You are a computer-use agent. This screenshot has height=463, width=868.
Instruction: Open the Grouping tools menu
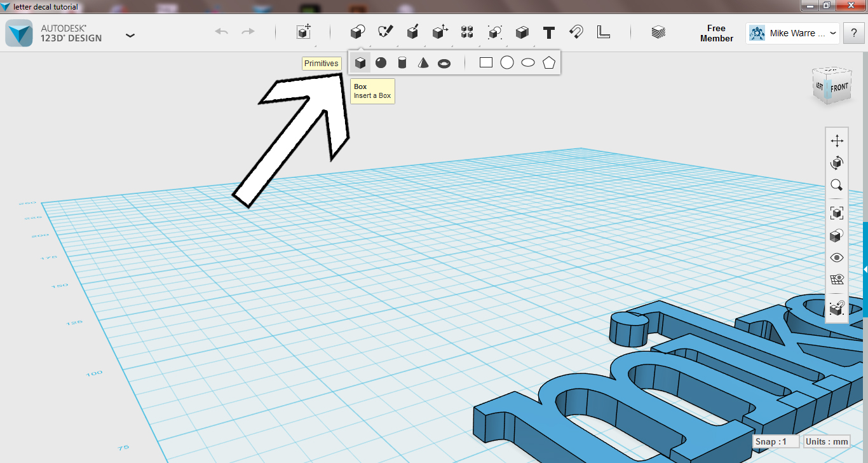click(495, 32)
